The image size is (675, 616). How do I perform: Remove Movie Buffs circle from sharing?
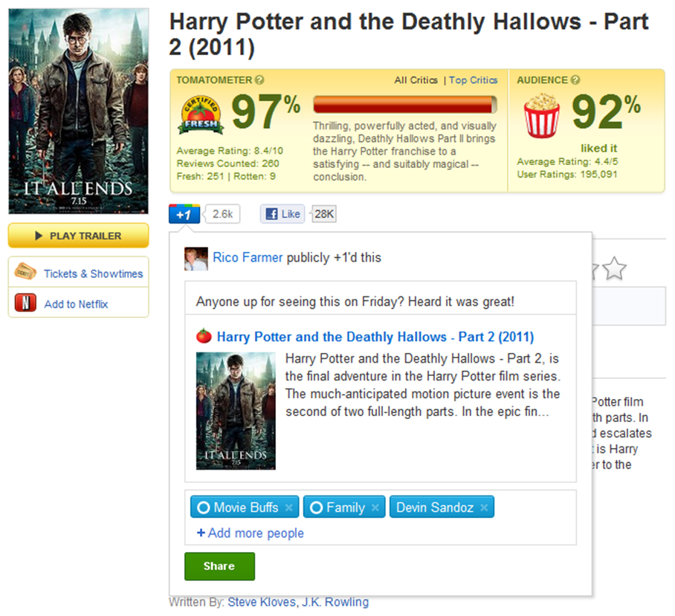(289, 508)
